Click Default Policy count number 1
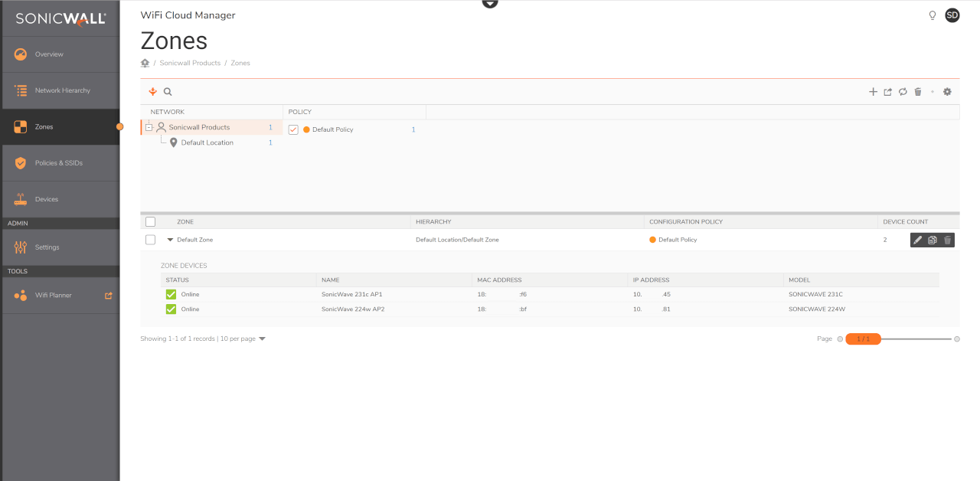This screenshot has height=481, width=980. click(413, 129)
